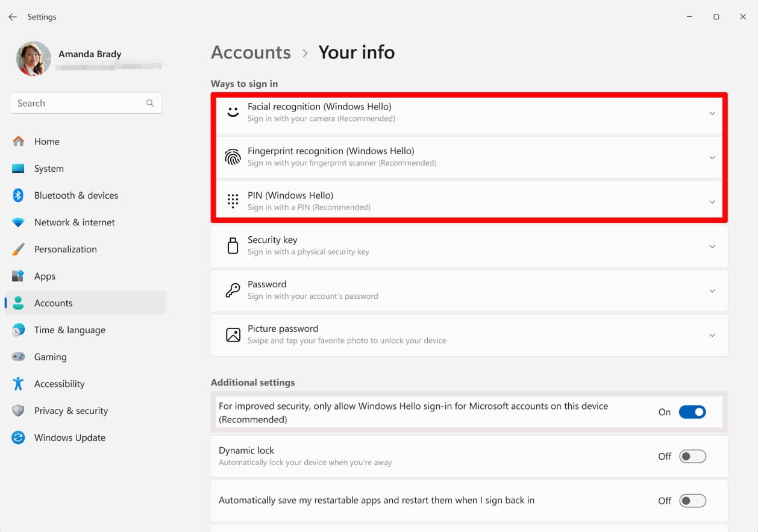This screenshot has height=532, width=758.
Task: Click 'Sign in with your camera (Recommended)' text
Action: coord(321,119)
